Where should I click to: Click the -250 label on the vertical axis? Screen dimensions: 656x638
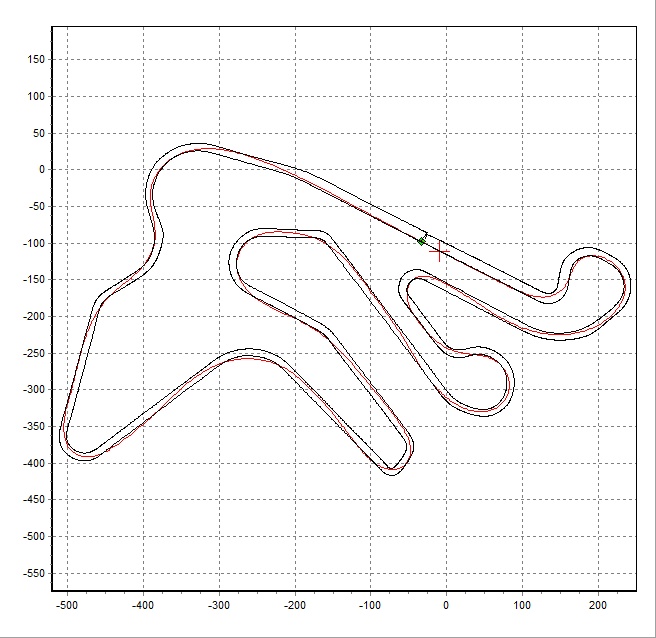pyautogui.click(x=33, y=353)
